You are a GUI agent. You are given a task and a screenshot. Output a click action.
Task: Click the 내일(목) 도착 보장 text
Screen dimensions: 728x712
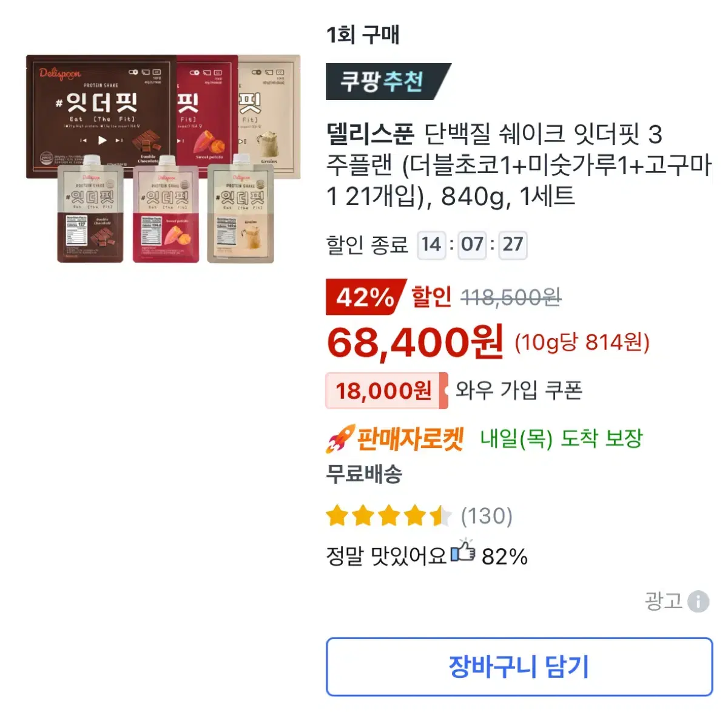(561, 438)
